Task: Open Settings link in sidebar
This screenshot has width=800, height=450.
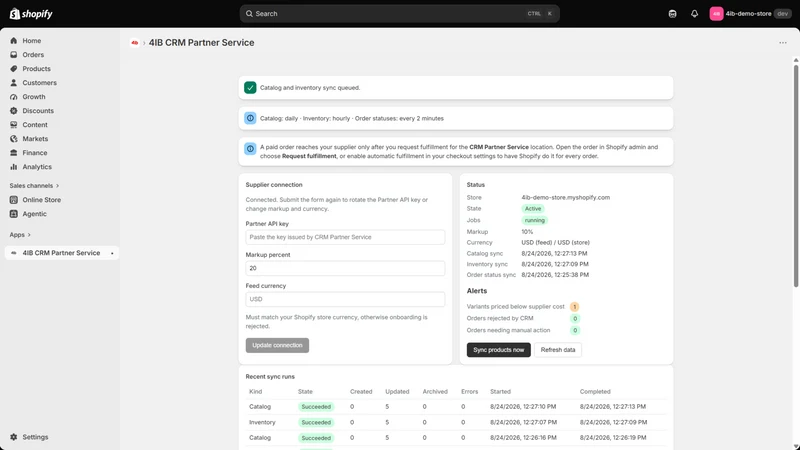Action: (x=35, y=437)
